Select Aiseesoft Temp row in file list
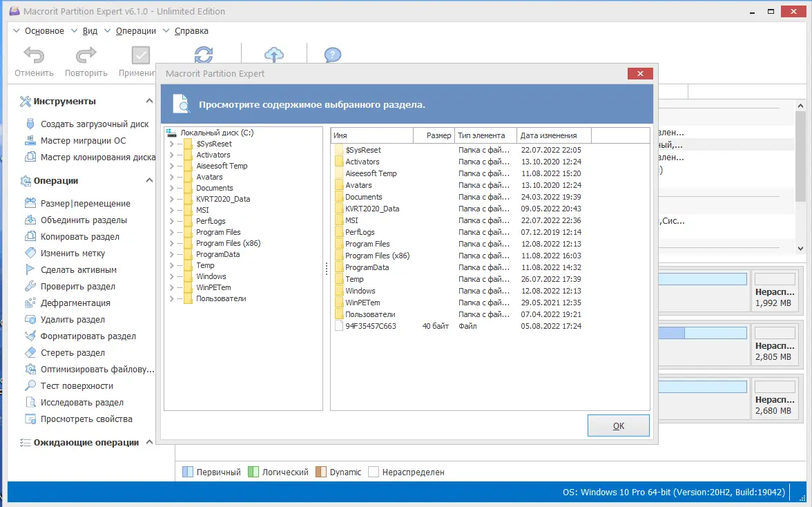The height and width of the screenshot is (507, 812). pyautogui.click(x=458, y=173)
